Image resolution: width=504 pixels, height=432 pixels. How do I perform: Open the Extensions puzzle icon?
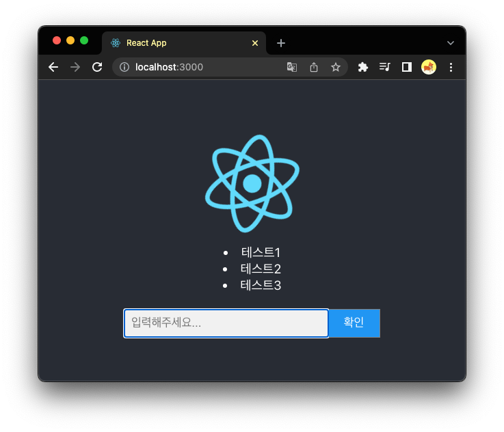click(x=363, y=67)
